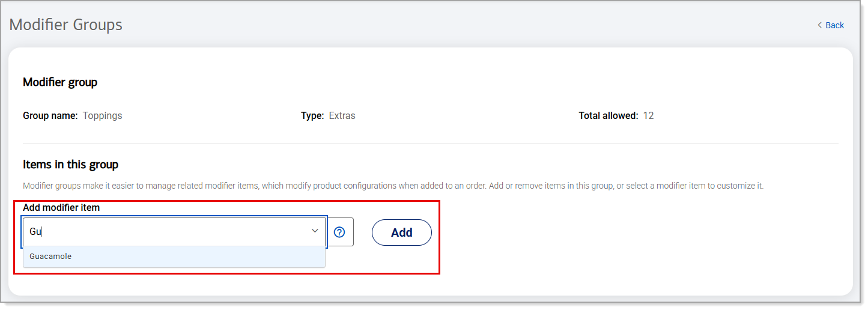Click the Type: label
The height and width of the screenshot is (310, 868).
313,116
